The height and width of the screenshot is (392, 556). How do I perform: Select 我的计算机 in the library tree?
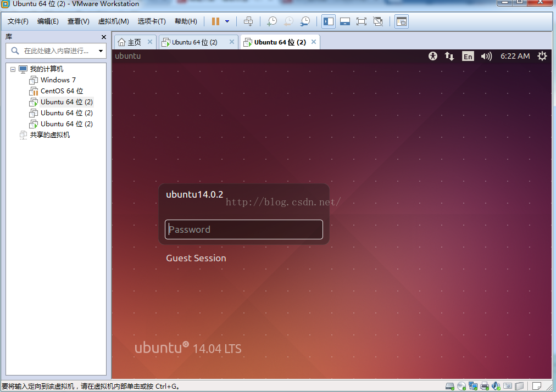pos(47,69)
